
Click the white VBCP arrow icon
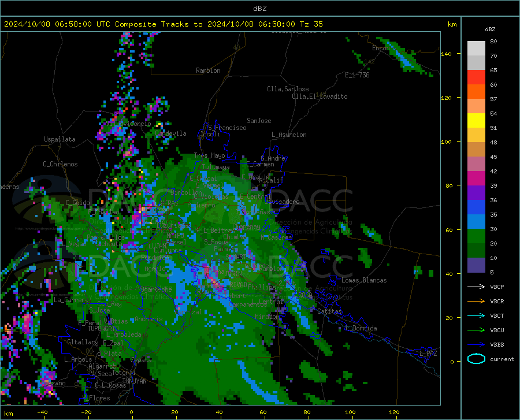point(476,287)
